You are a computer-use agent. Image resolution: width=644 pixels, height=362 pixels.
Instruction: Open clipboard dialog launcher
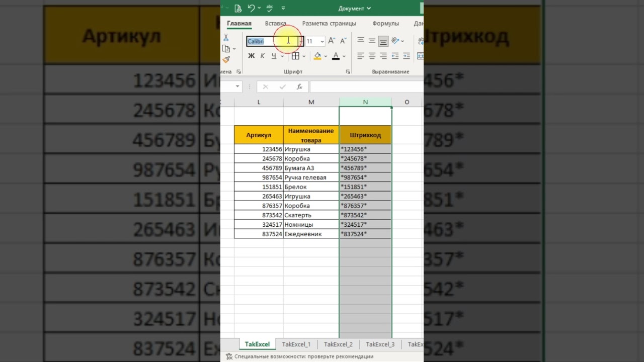click(238, 72)
